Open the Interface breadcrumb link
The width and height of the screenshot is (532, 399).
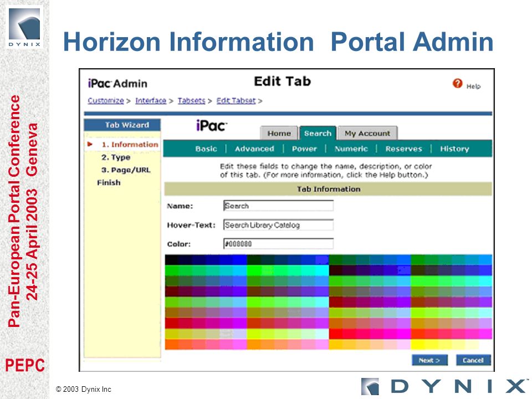click(151, 101)
